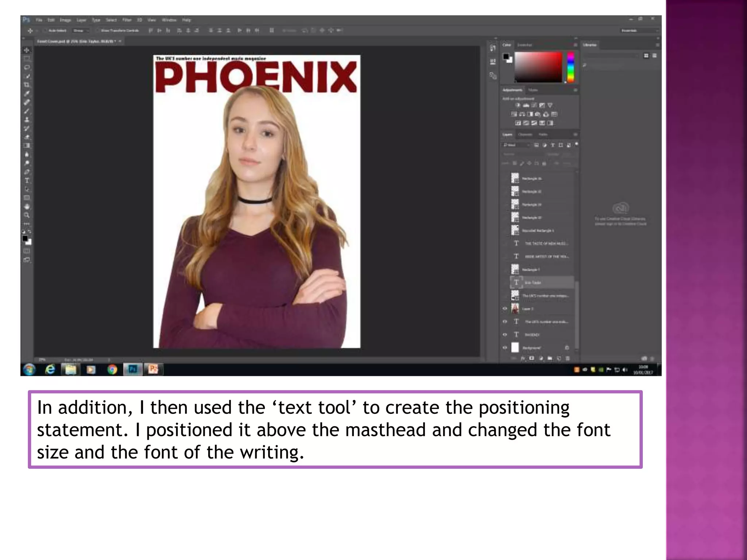
Task: Select the Brush tool
Action: pos(27,111)
